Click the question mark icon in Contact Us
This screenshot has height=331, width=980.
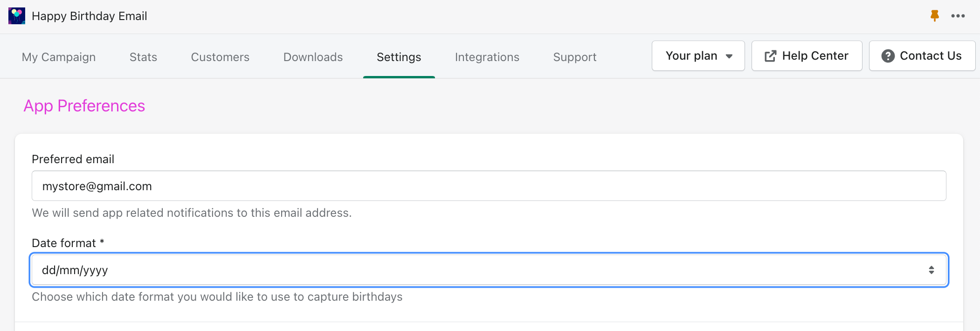(x=888, y=56)
